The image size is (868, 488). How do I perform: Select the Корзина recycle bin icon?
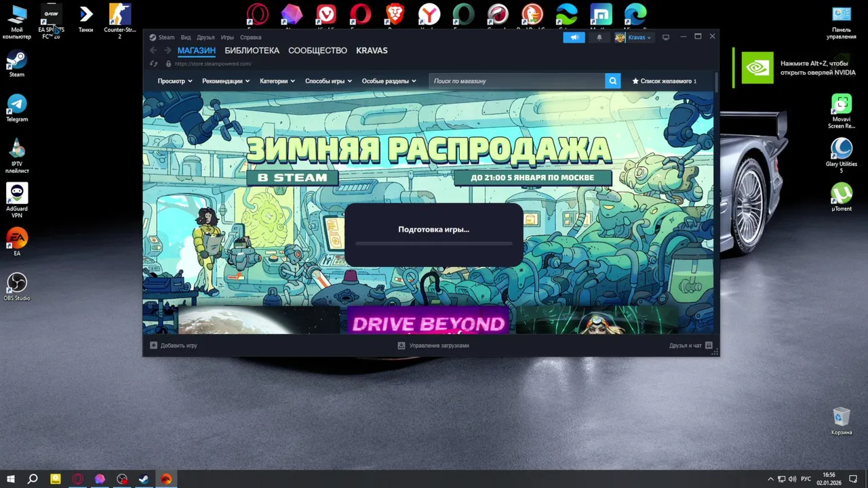coord(841,421)
